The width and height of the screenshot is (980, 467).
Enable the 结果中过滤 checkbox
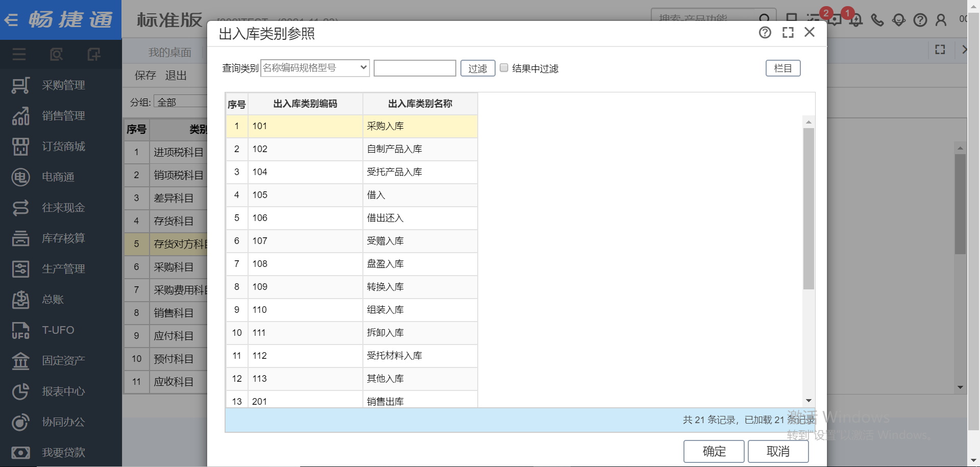coord(504,68)
